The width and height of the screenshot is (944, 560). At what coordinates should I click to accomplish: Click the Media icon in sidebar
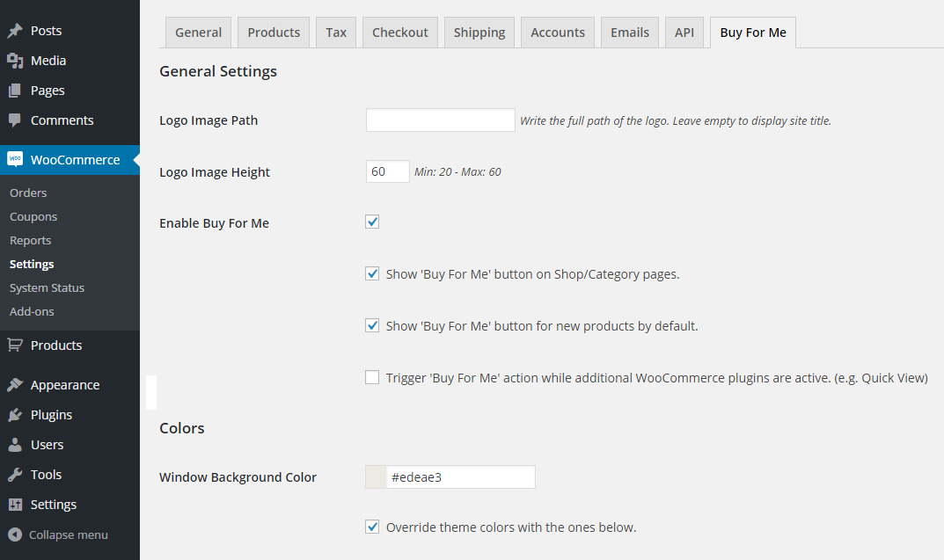tap(15, 61)
